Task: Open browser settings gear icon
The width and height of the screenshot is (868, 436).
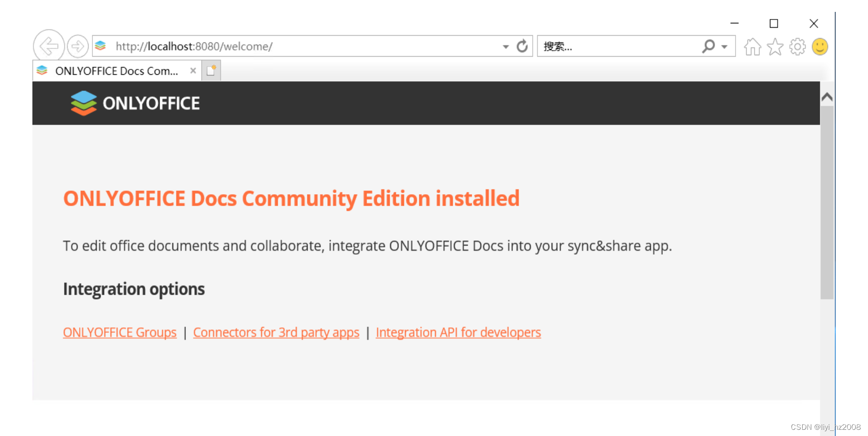Action: pyautogui.click(x=797, y=47)
